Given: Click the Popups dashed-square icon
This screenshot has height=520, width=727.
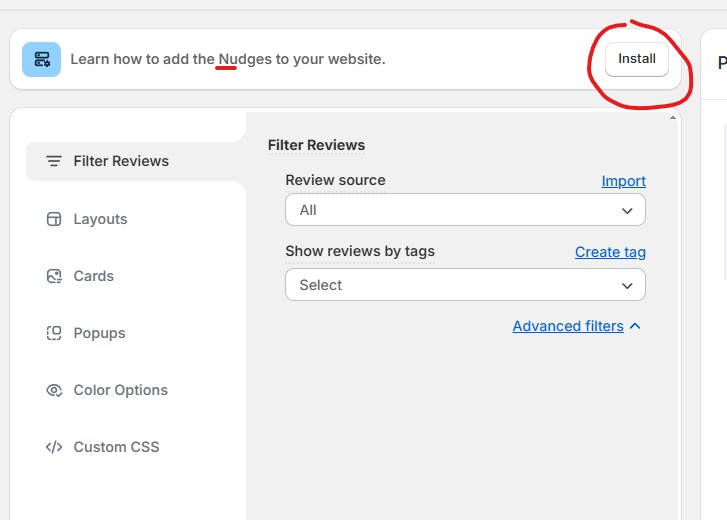Looking at the screenshot, I should 54,333.
